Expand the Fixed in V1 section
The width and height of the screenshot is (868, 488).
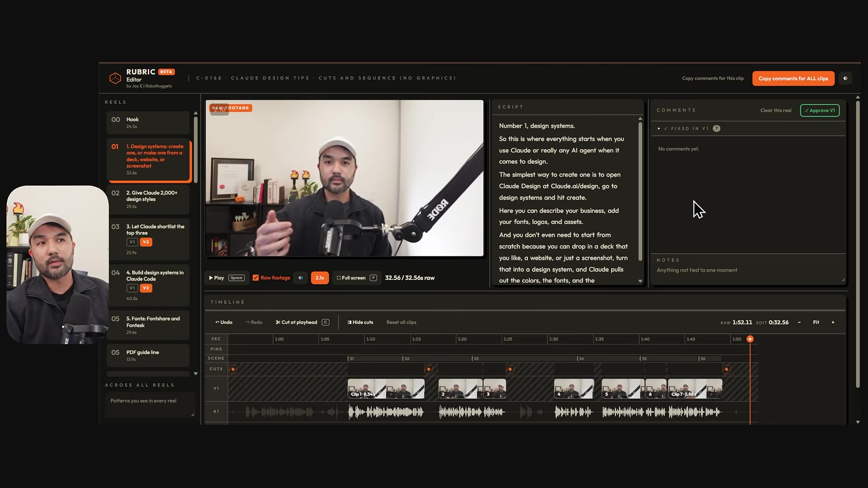pos(689,129)
